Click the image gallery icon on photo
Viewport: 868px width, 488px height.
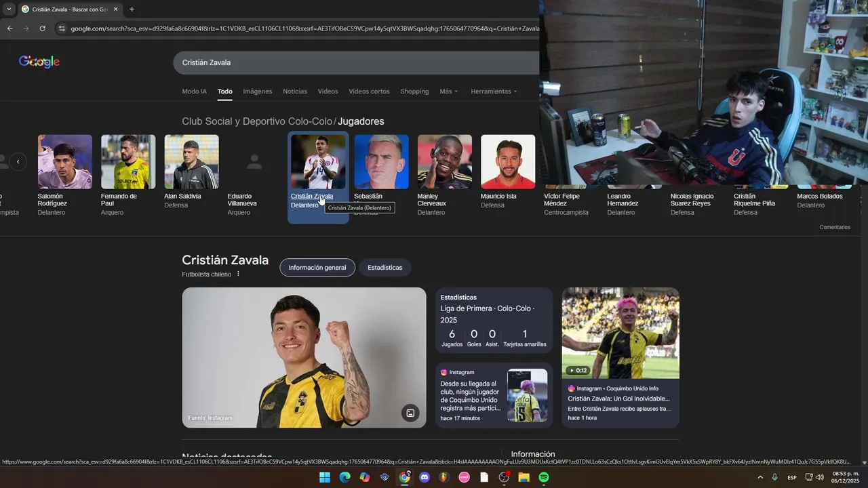click(410, 413)
